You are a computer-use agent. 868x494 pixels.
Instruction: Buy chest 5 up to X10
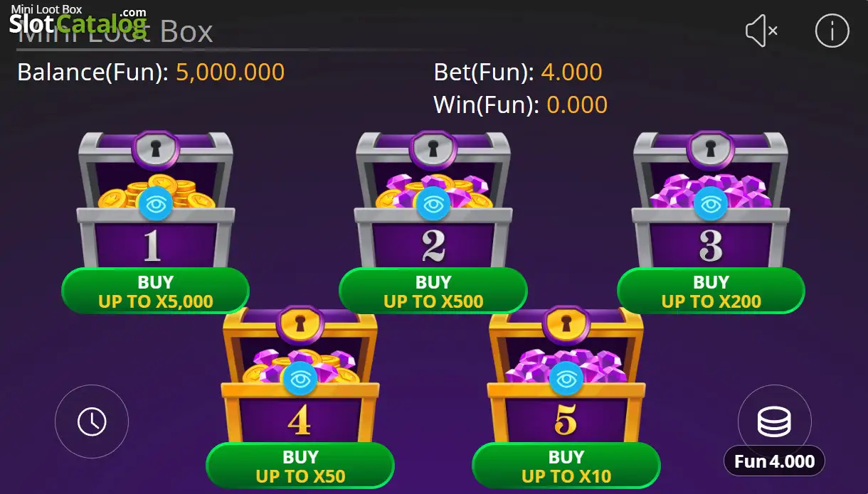pos(566,466)
